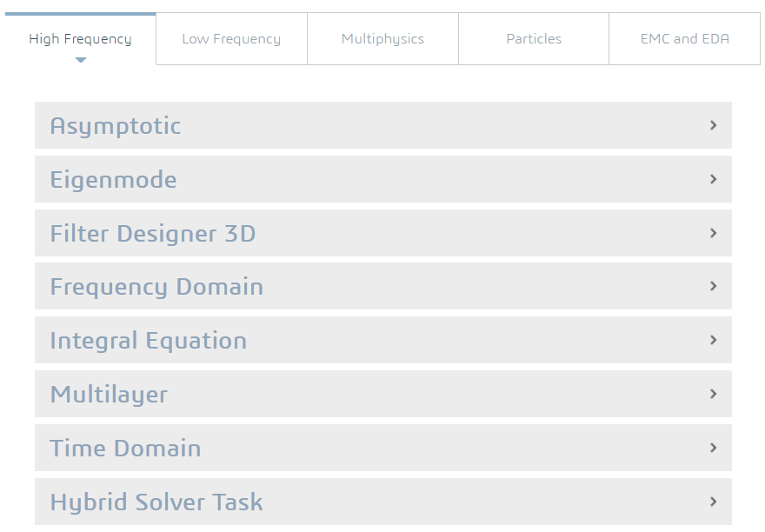Go to the EMC and EDA tab
Image resolution: width=765 pixels, height=532 pixels.
(x=685, y=39)
